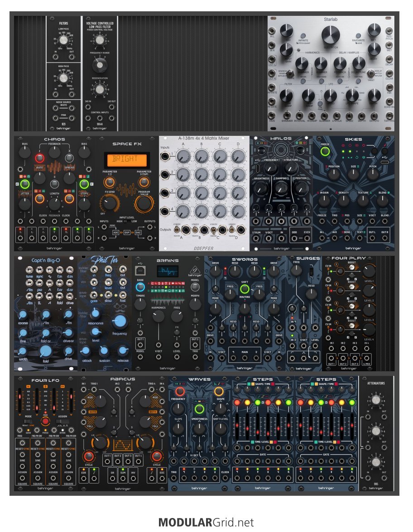Screen dimensions: 413x532
Task: Click the resonance knob on Phil Ter
Action: (x=96, y=313)
